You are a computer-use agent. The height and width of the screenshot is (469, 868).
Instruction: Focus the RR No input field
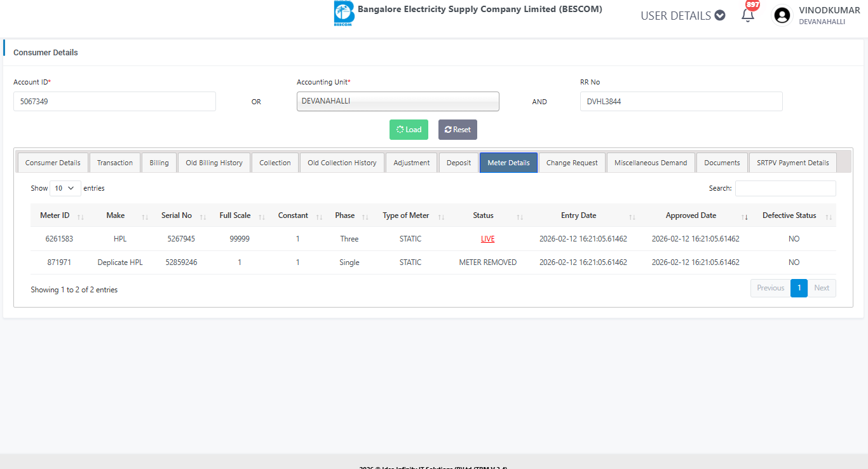[x=681, y=102]
